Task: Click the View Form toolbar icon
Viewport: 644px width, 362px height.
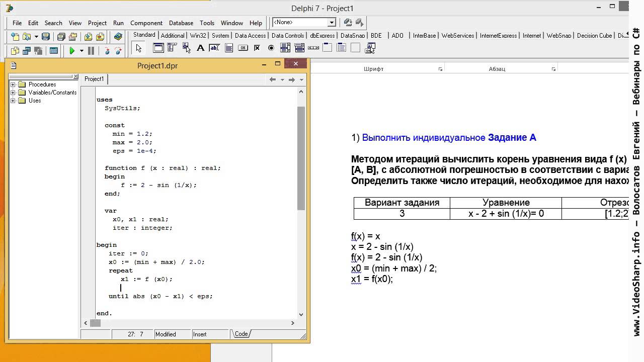Action: tap(26, 50)
